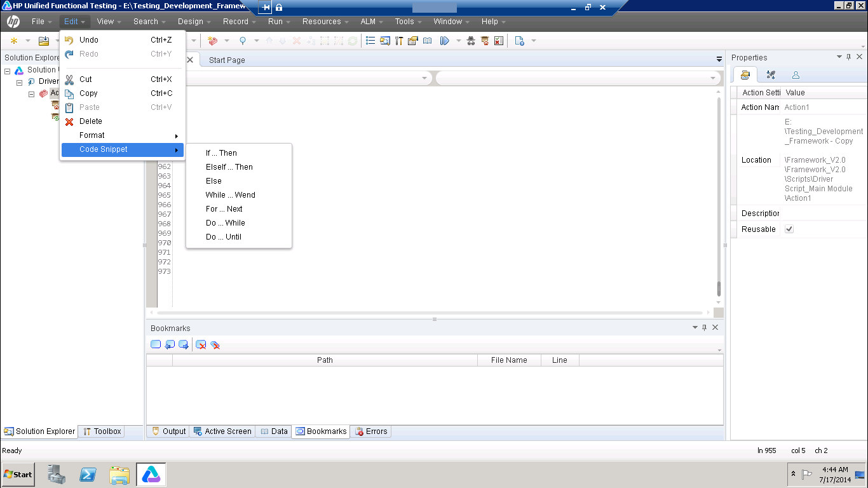Click the Next Bookmark icon

click(184, 344)
